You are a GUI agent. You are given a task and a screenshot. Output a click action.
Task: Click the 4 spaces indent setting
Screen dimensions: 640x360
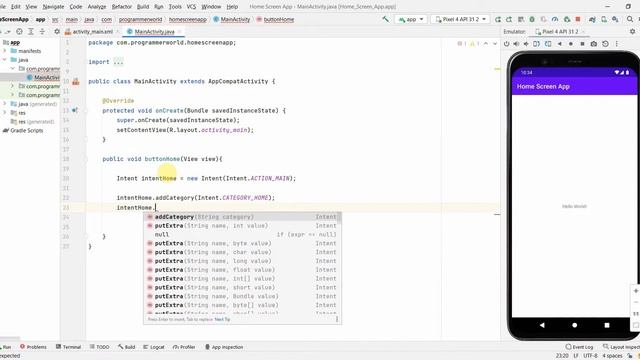click(613, 356)
